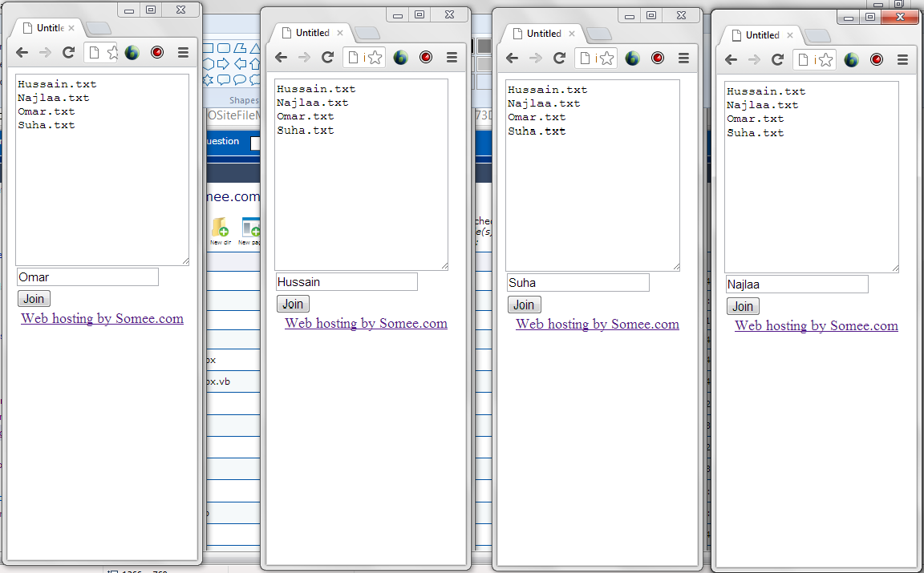924x573 pixels.
Task: Click reload in the window with Suha entered
Action: click(x=560, y=59)
